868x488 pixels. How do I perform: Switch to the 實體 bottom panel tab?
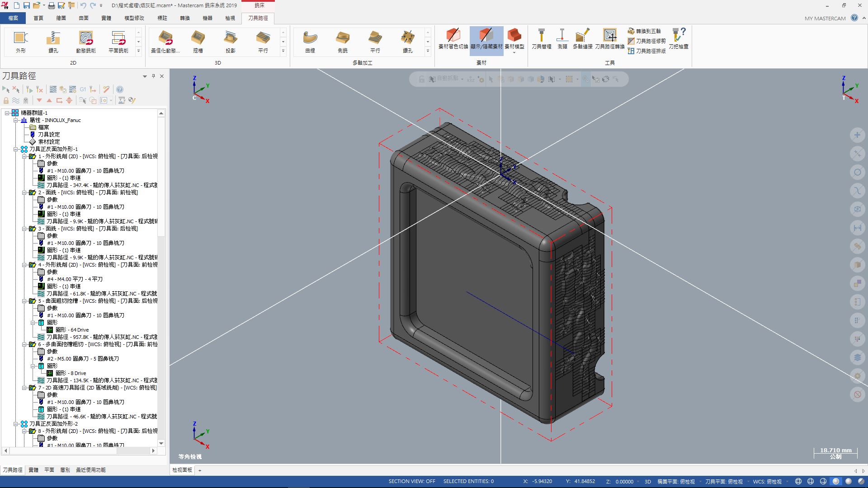pos(33,470)
